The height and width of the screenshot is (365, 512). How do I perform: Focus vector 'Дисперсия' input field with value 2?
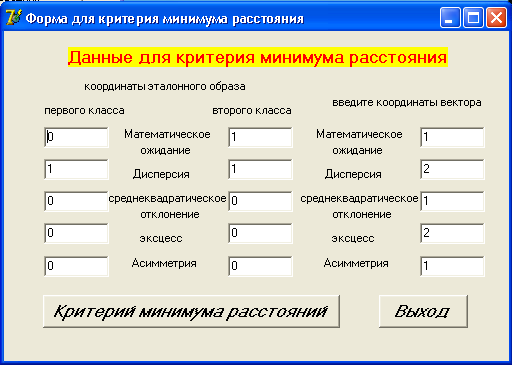pyautogui.click(x=452, y=169)
